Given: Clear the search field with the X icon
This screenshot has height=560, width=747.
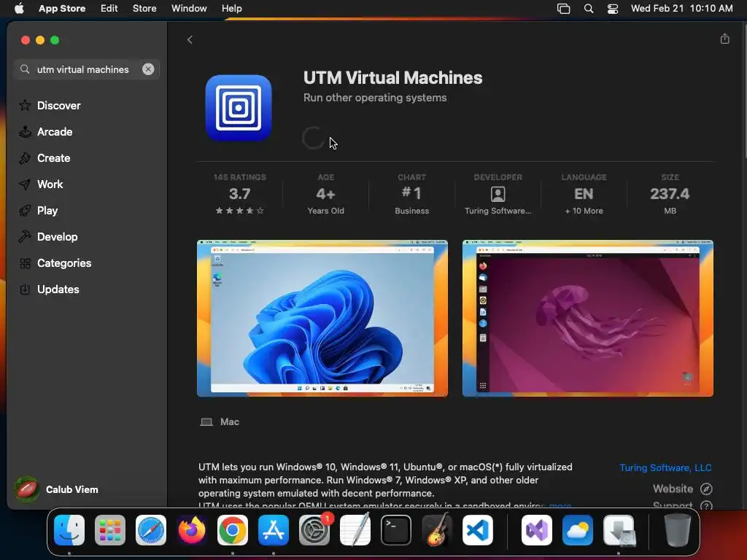Looking at the screenshot, I should (148, 69).
